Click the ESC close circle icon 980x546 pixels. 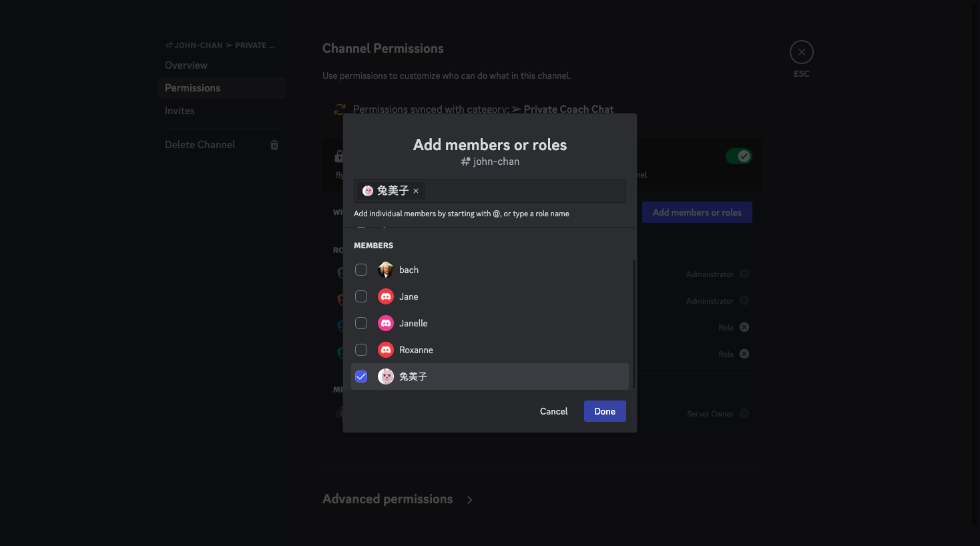tap(802, 52)
